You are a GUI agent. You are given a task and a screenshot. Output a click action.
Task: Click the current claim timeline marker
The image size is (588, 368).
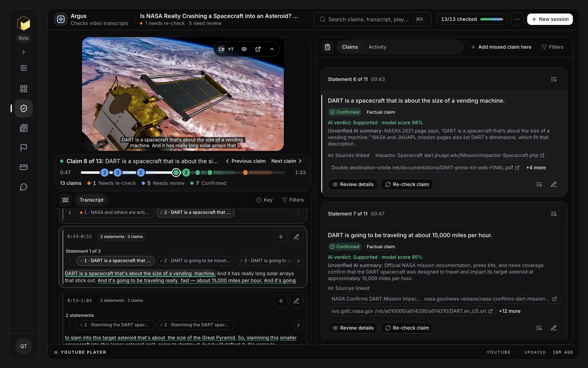tap(176, 173)
